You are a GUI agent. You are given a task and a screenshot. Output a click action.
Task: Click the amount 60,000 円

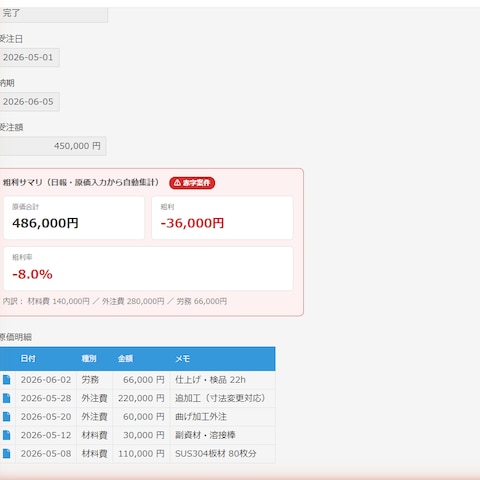[144, 417]
